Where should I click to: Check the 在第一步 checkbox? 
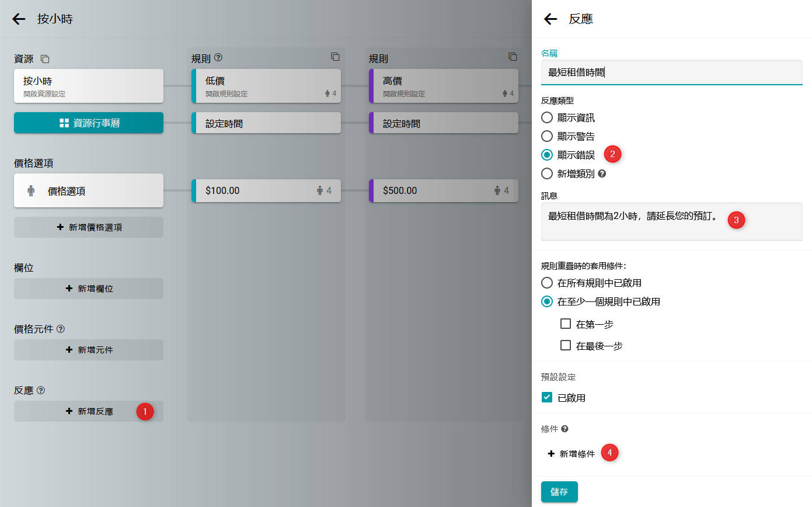[565, 324]
